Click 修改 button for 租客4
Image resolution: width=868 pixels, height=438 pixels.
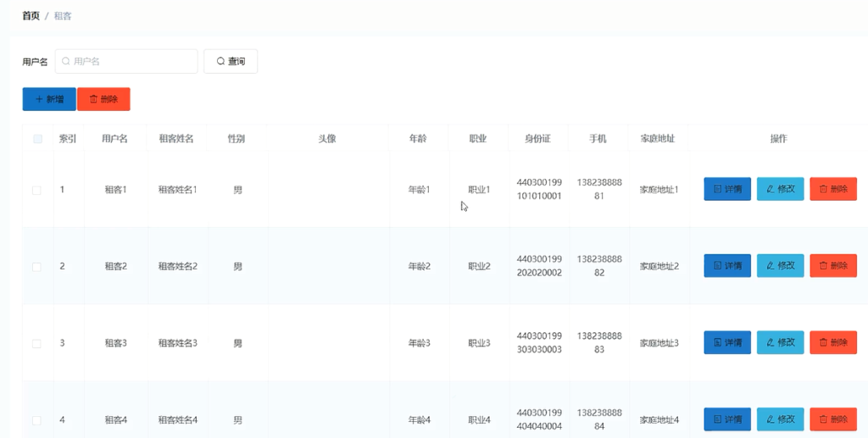[x=781, y=419]
